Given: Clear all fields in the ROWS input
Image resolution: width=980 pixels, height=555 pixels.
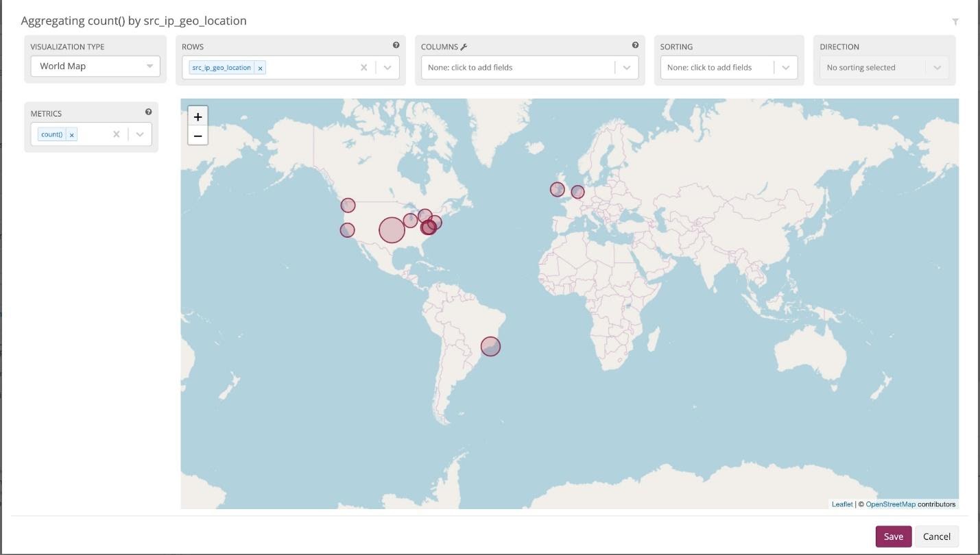Looking at the screenshot, I should coord(363,67).
